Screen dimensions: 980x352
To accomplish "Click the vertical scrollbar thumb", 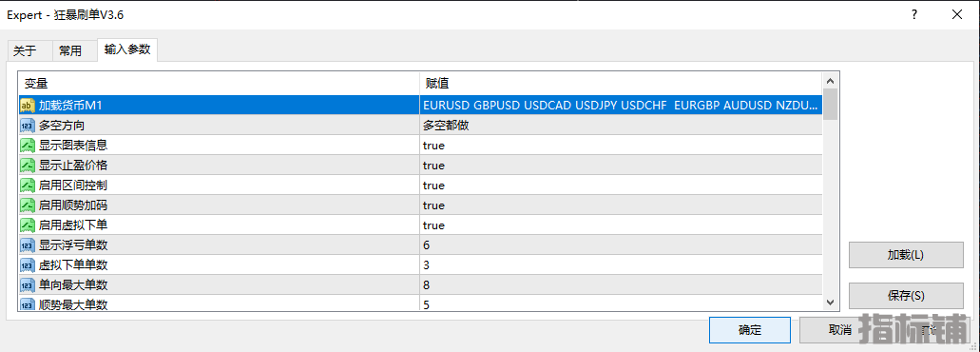I will tap(830, 104).
